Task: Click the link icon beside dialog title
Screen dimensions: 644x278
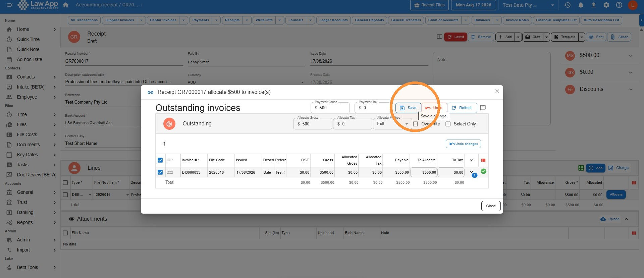Action: (151, 92)
